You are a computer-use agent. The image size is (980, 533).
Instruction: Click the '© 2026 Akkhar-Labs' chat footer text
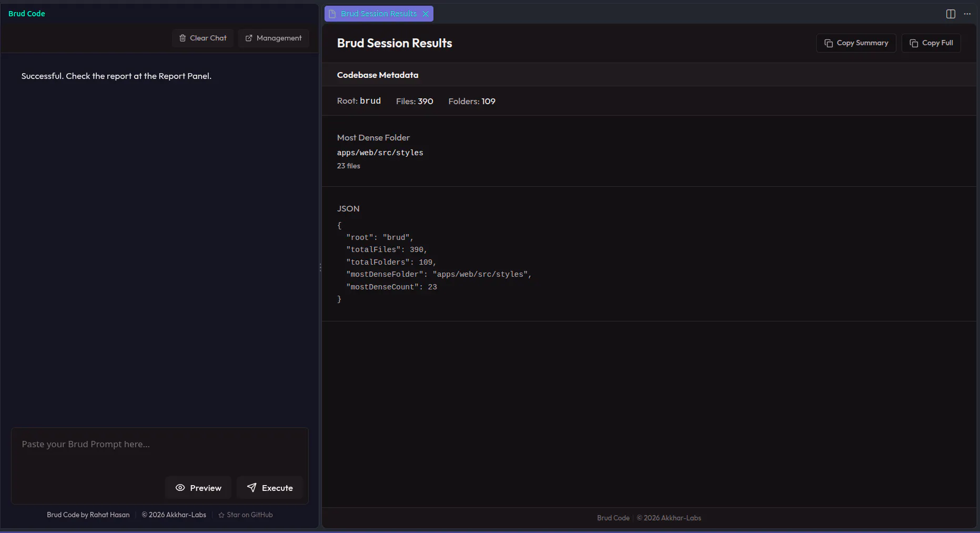pyautogui.click(x=174, y=515)
